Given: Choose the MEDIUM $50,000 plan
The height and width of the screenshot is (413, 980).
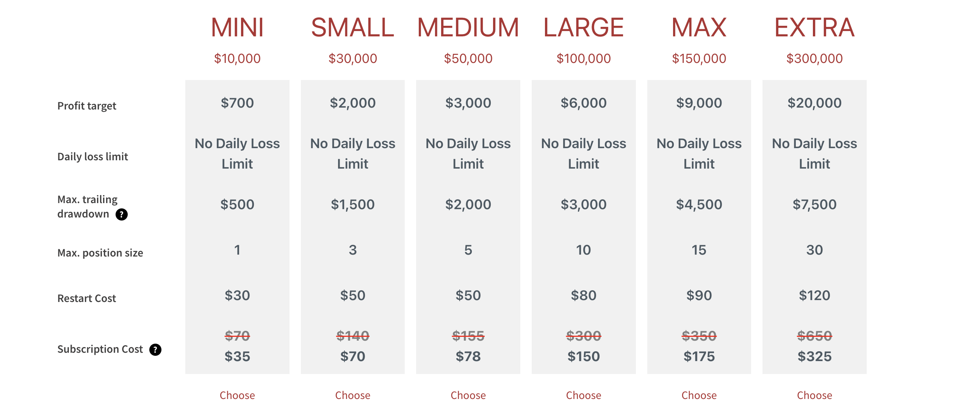Looking at the screenshot, I should tap(468, 395).
